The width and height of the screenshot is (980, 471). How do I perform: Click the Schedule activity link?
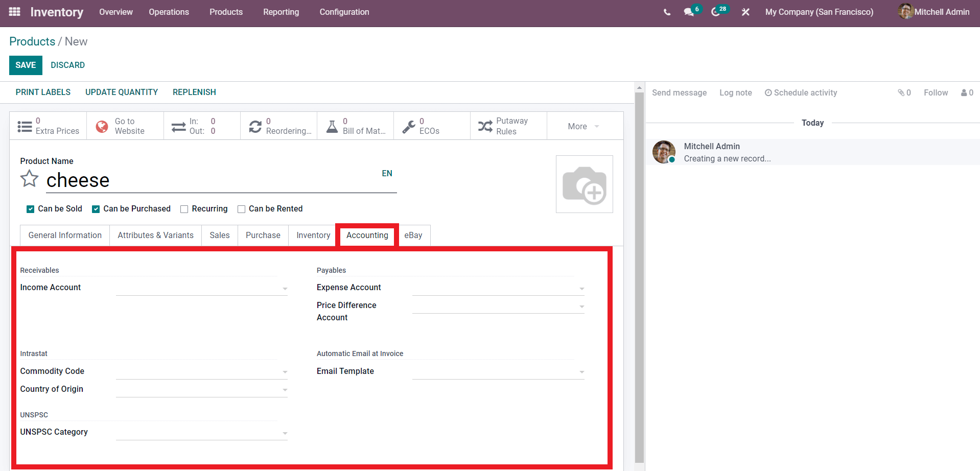pyautogui.click(x=801, y=92)
